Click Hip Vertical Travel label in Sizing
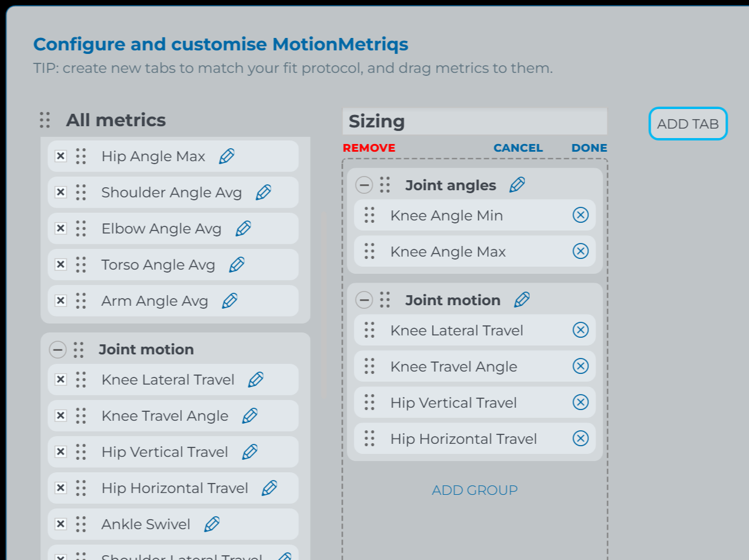This screenshot has width=749, height=560. (x=454, y=403)
